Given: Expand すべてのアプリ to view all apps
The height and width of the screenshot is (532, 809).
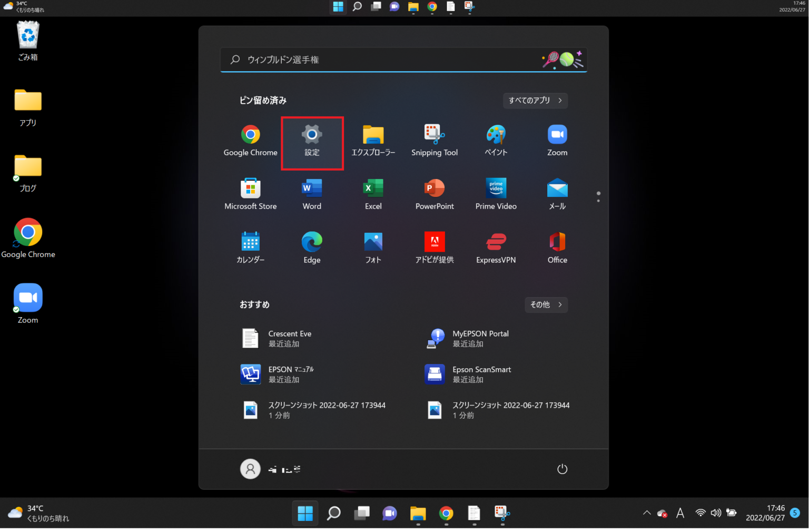Looking at the screenshot, I should pyautogui.click(x=535, y=101).
